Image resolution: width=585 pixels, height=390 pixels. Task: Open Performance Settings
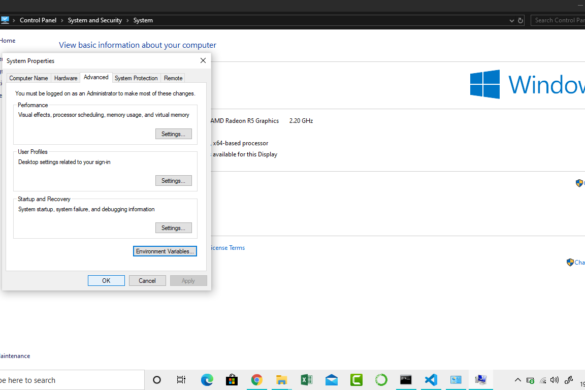(173, 134)
